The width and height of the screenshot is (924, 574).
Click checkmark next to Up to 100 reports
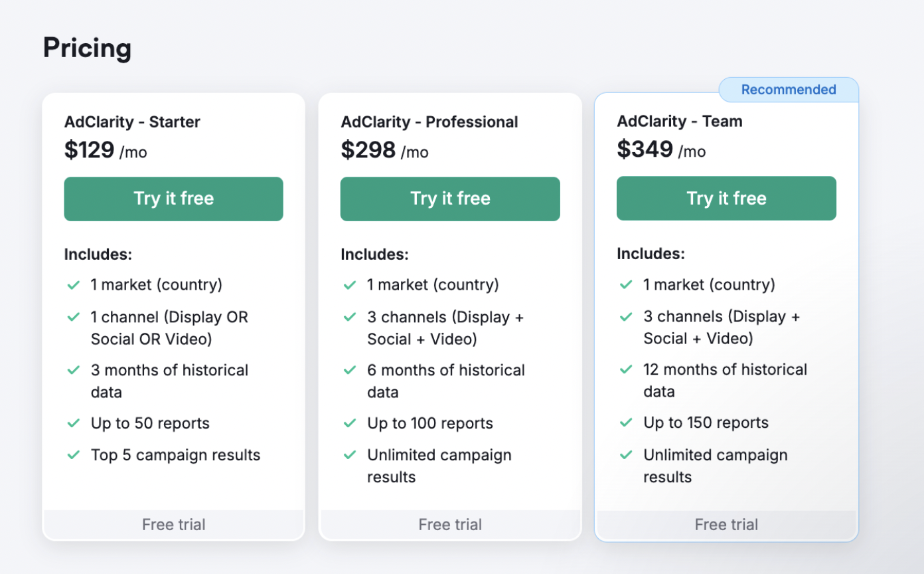pyautogui.click(x=350, y=423)
